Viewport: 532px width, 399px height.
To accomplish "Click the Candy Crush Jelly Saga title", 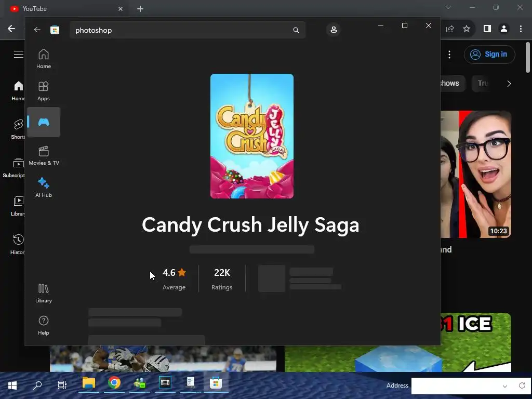I will pos(250,224).
